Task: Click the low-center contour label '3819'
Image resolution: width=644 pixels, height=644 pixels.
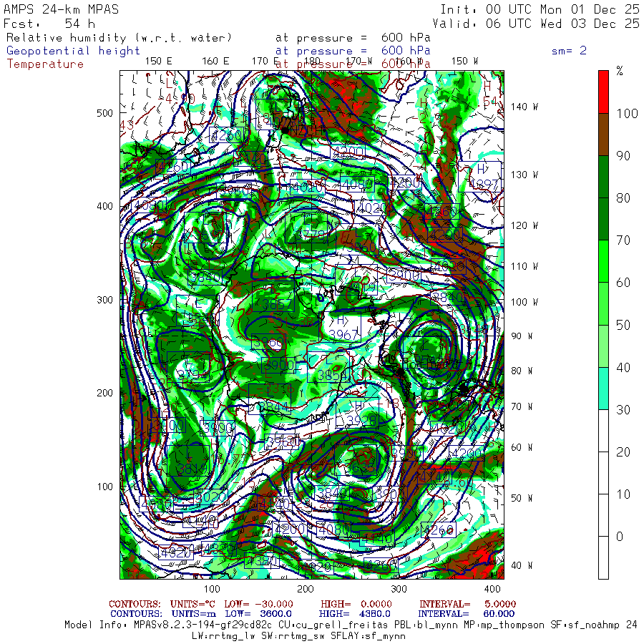Action: [x=192, y=469]
